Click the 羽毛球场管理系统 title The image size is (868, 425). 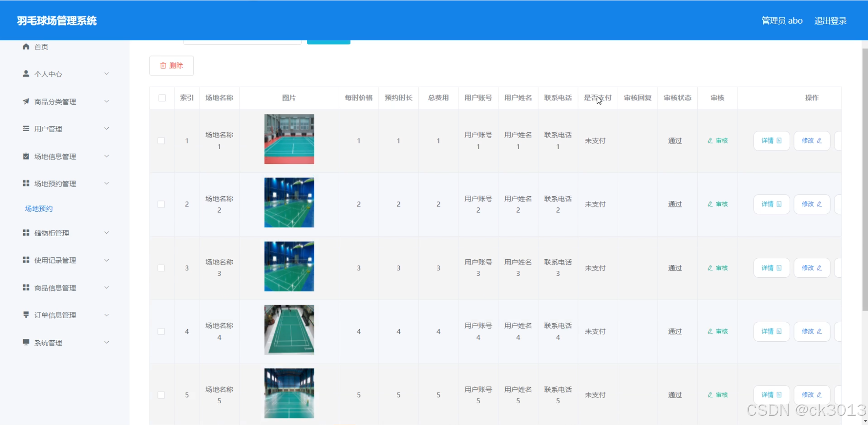point(57,21)
